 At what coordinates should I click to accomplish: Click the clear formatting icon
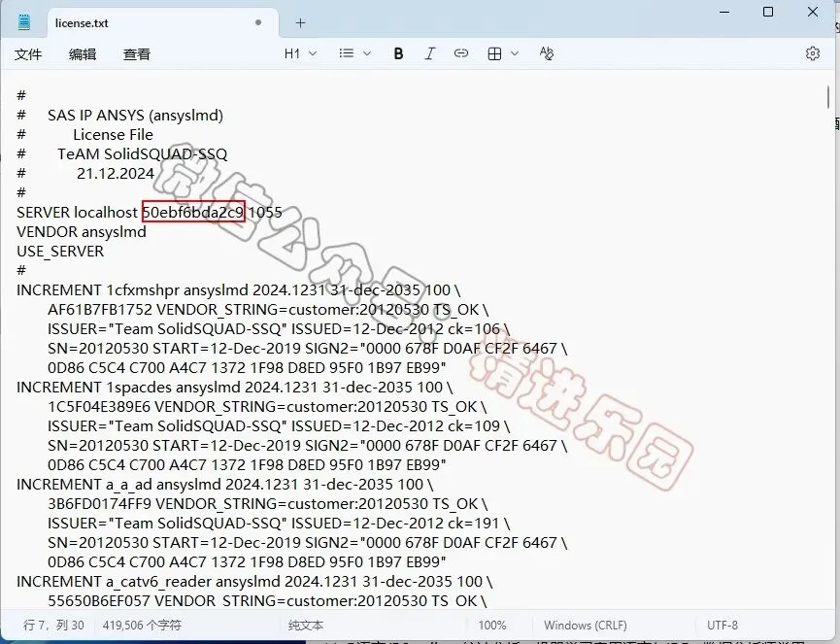547,53
